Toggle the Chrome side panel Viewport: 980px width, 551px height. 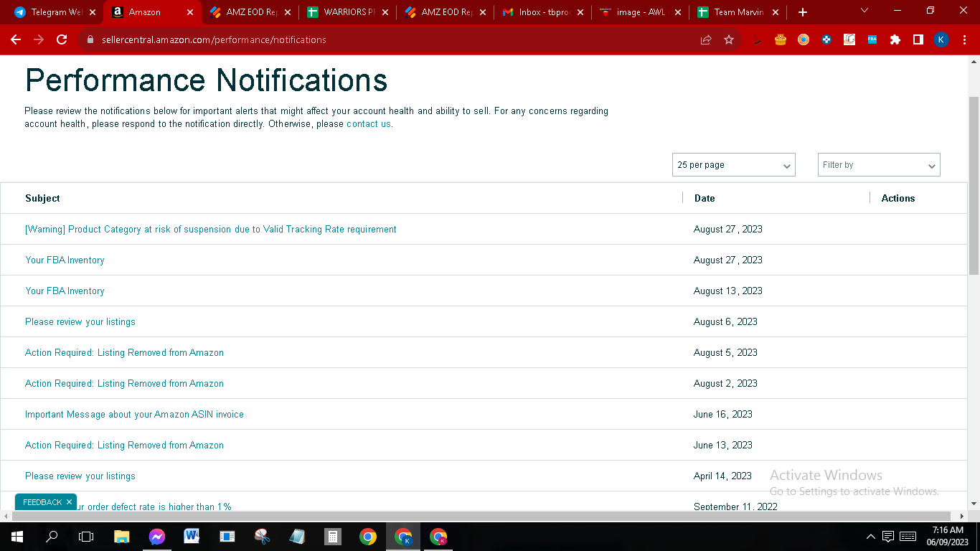918,40
